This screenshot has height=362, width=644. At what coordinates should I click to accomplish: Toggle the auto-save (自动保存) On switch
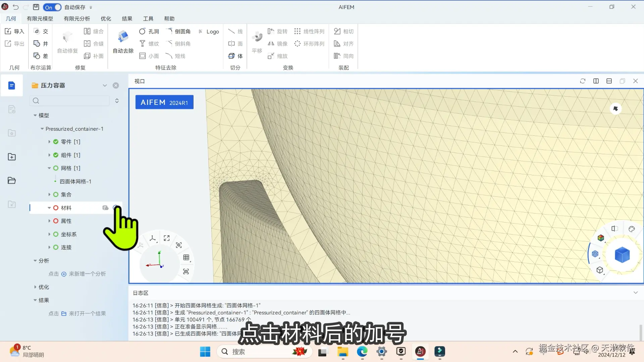tap(52, 7)
